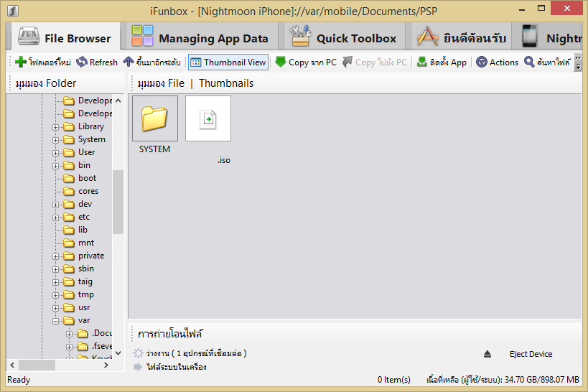
Task: Switch to Managing App Data tab
Action: click(x=200, y=37)
